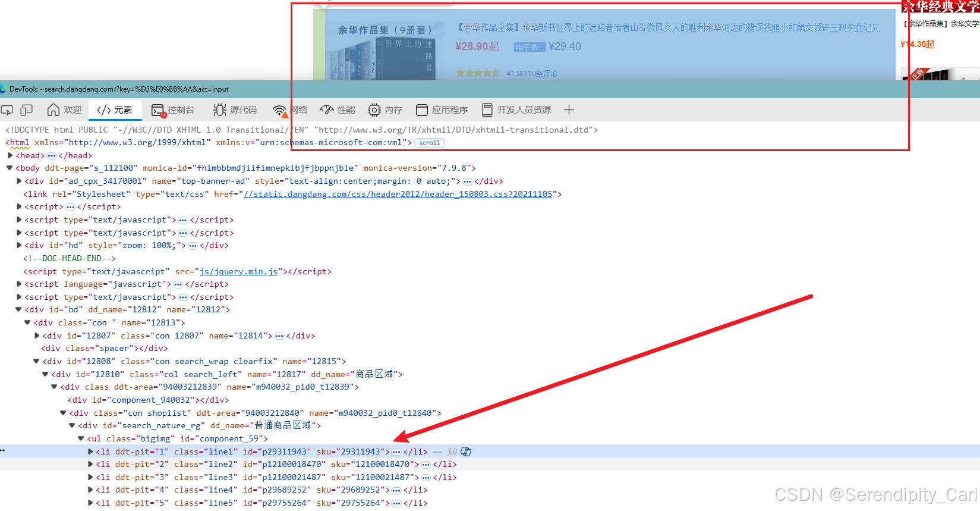
Task: Open row options dots beside line1
Action: pos(2,450)
